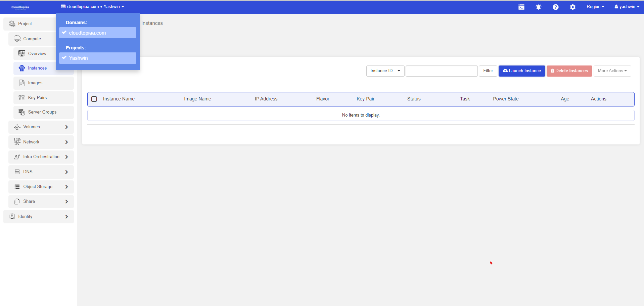Click the Key Pairs sidebar icon
The height and width of the screenshot is (306, 644).
pyautogui.click(x=22, y=98)
